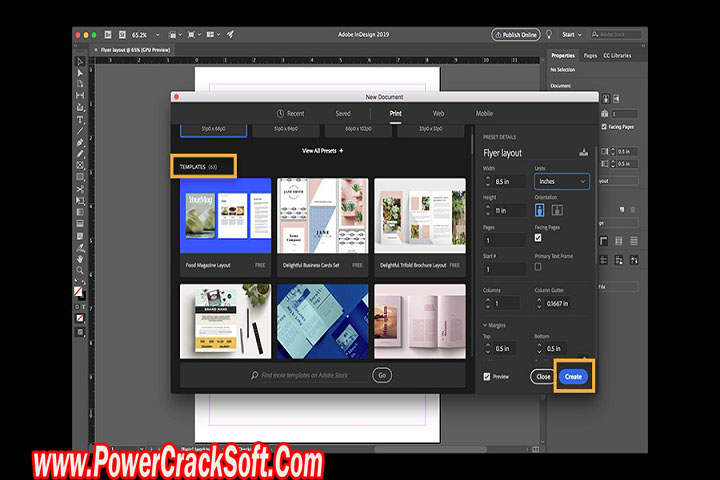The height and width of the screenshot is (480, 720).
Task: Choose the Zoom magnifier tool
Action: [x=80, y=270]
